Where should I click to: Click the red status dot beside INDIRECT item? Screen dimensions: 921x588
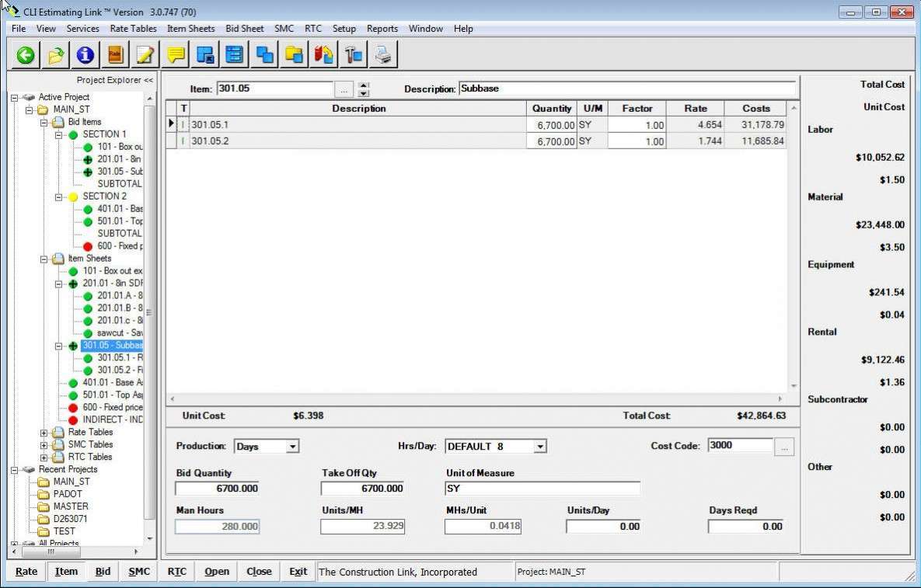73,419
